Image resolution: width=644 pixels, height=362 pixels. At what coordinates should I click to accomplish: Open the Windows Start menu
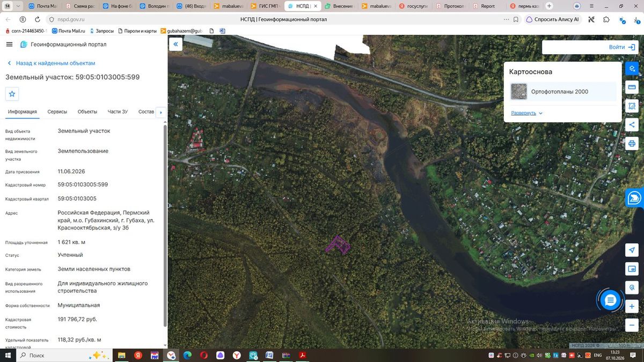(x=8, y=356)
